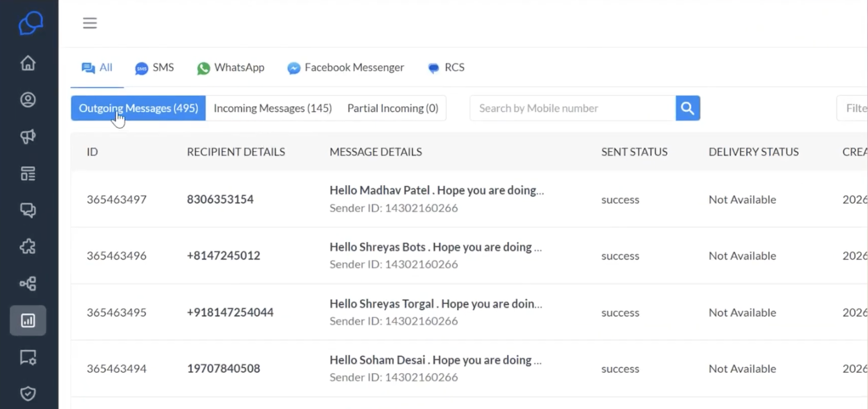Screen dimensions: 868x409
Task: Click message ID 365463495
Action: pyautogui.click(x=117, y=312)
